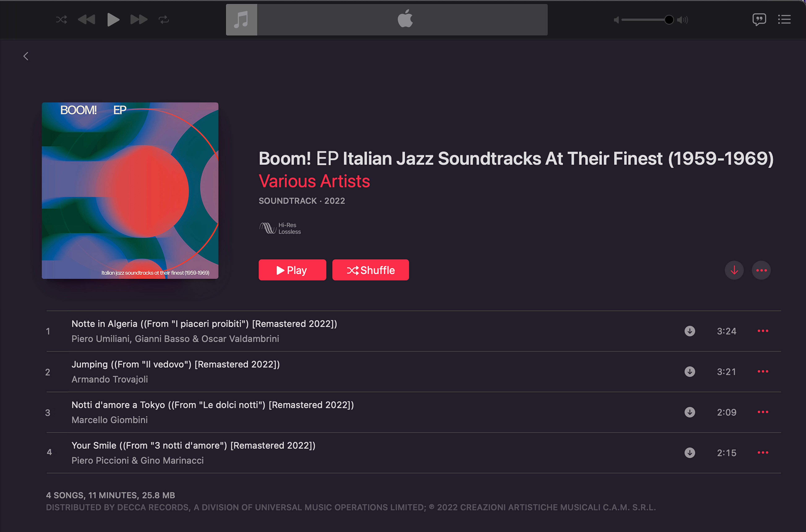Open more options for Notti d'amore a Tokyo
This screenshot has height=532, width=806.
(763, 412)
